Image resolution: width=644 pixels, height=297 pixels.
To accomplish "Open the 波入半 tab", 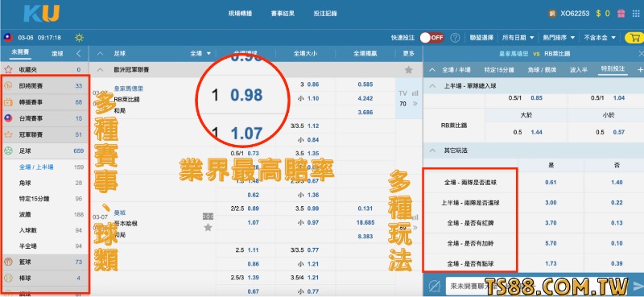I will point(578,70).
